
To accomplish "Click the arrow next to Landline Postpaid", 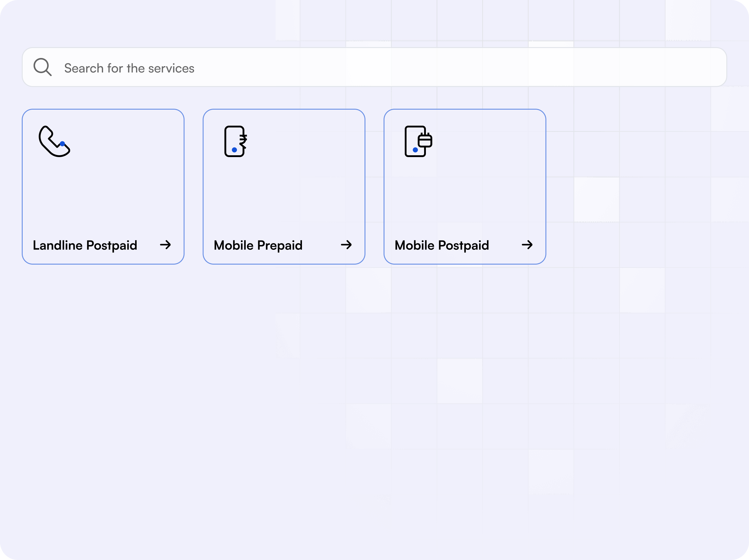I will (x=166, y=245).
